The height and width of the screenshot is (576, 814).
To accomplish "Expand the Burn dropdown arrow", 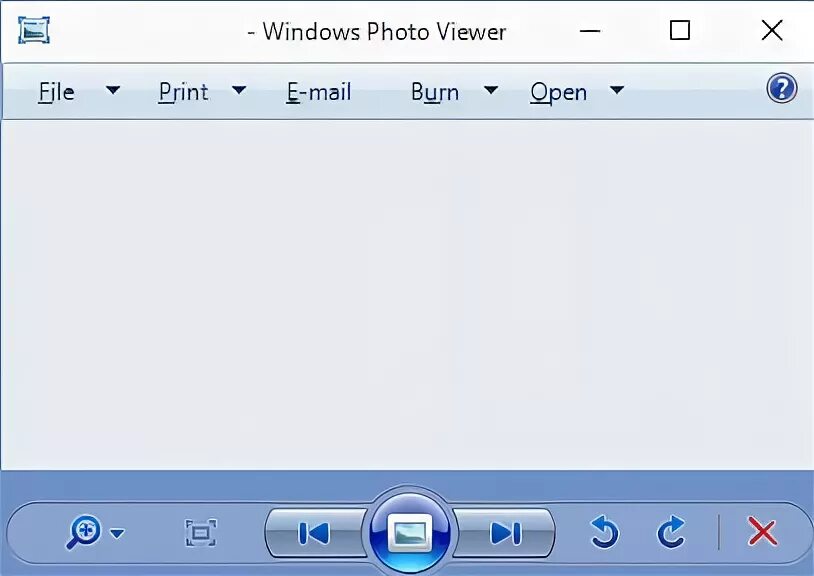I will (491, 91).
